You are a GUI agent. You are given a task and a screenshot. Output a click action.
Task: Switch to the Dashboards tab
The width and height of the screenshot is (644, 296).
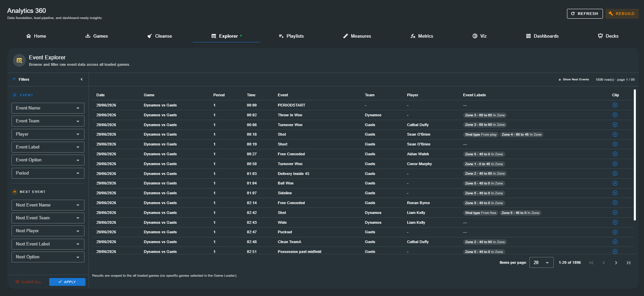coord(542,36)
